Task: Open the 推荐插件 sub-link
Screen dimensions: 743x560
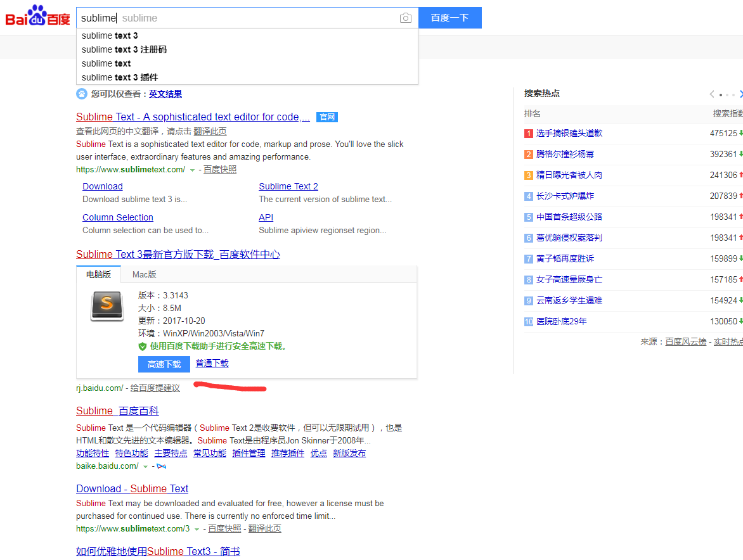Action: [x=288, y=453]
